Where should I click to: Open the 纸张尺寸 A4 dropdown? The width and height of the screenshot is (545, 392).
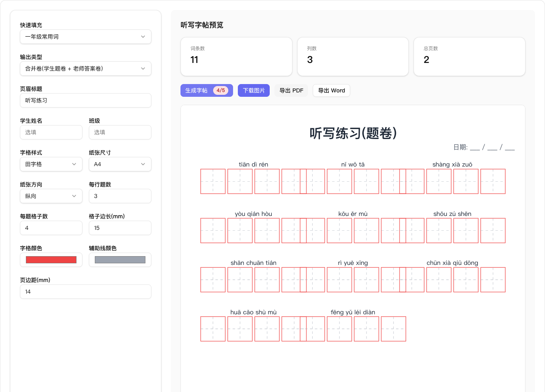coord(120,164)
